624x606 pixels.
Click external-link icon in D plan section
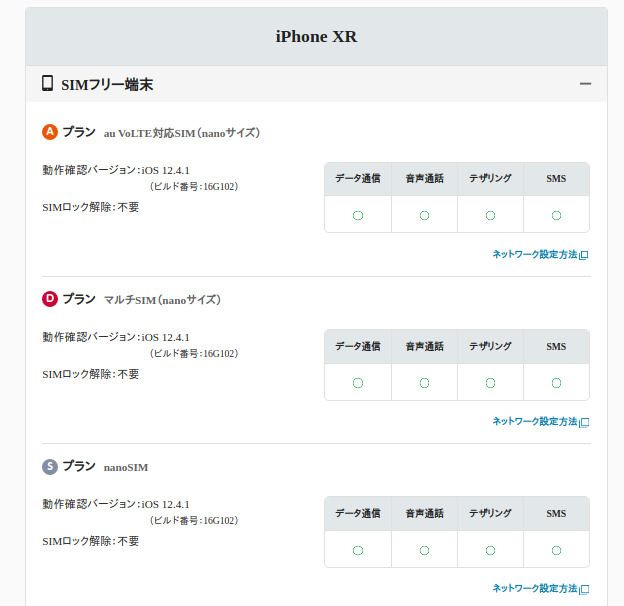tap(584, 422)
